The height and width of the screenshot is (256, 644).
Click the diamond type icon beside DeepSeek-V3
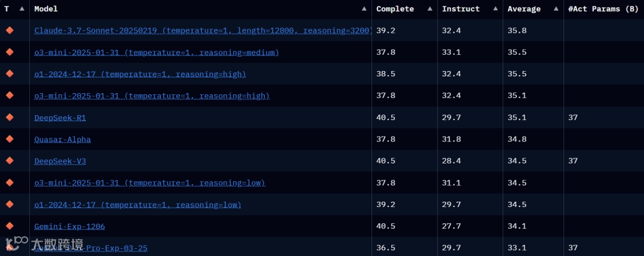coord(10,161)
